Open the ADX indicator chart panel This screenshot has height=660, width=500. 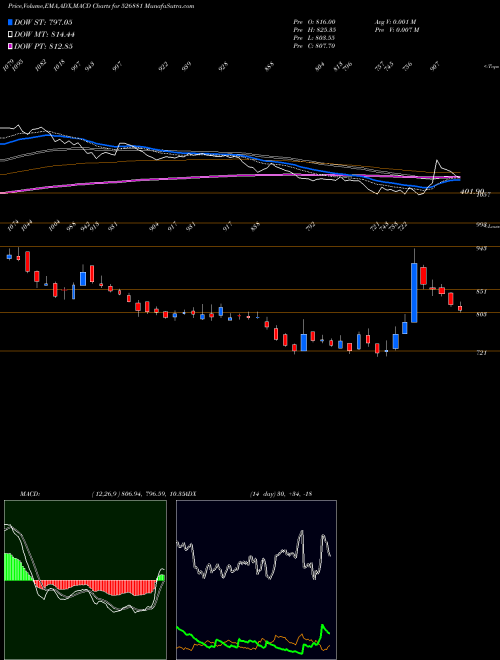[x=256, y=580]
